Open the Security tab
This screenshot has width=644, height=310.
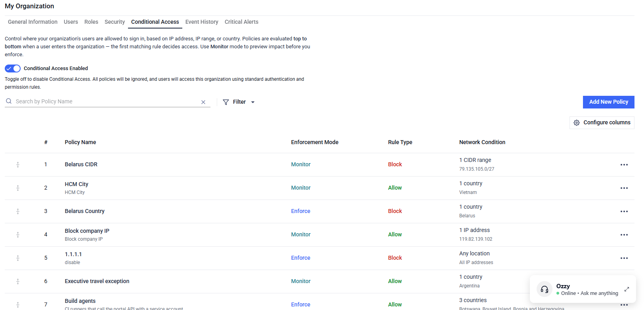click(x=115, y=22)
